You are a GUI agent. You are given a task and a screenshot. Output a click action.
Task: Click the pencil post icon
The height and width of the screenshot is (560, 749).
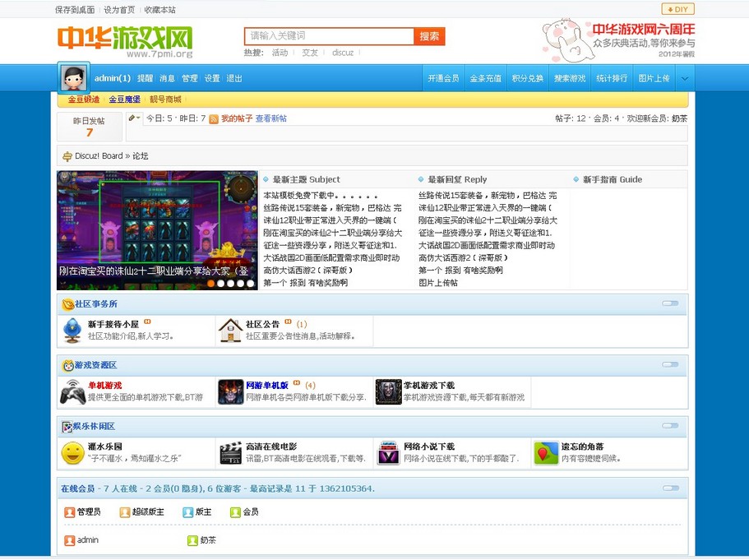pos(132,118)
